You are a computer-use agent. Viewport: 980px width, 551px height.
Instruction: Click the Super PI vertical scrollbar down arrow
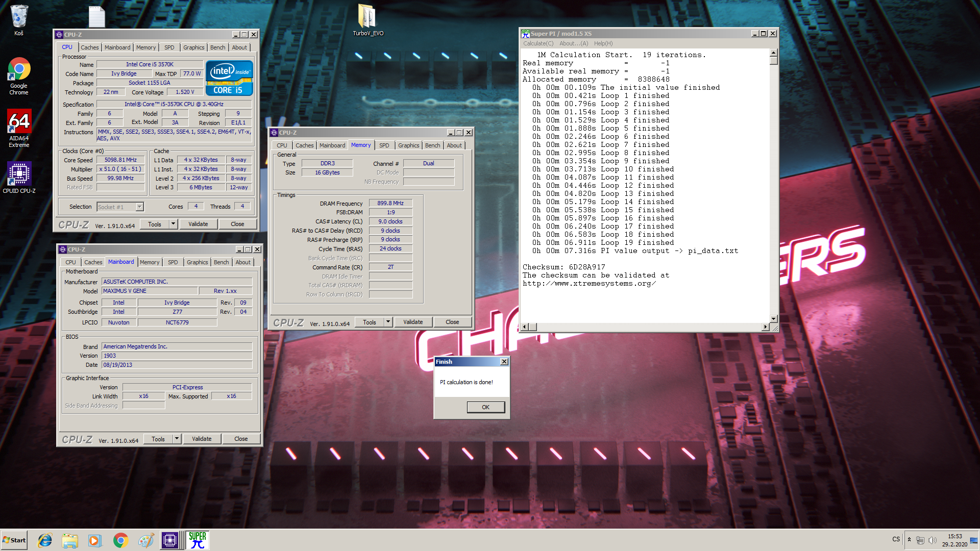point(773,319)
